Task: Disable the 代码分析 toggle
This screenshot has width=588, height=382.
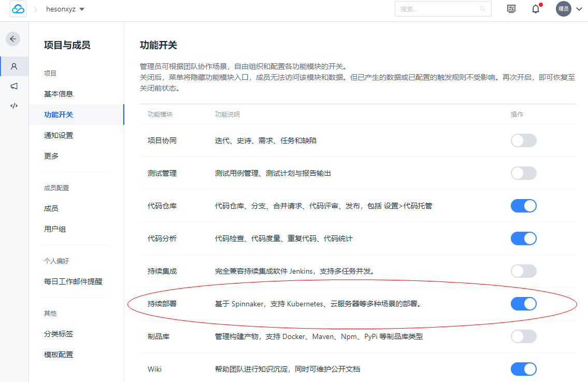Action: pyautogui.click(x=523, y=238)
